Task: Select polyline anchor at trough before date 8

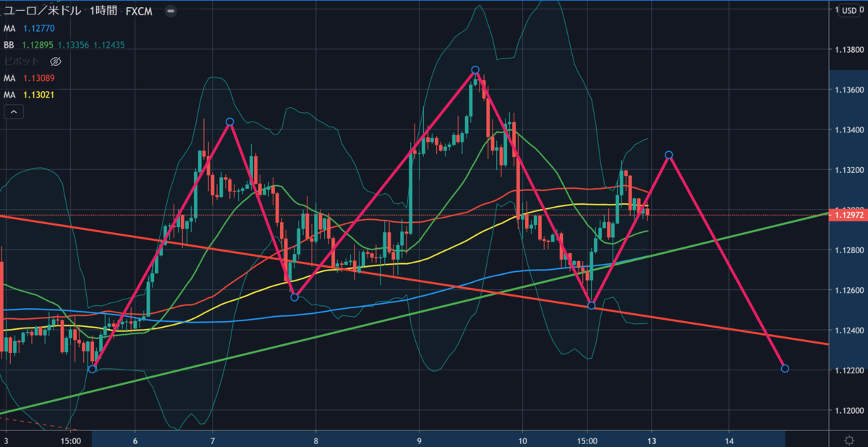Action: pos(294,297)
